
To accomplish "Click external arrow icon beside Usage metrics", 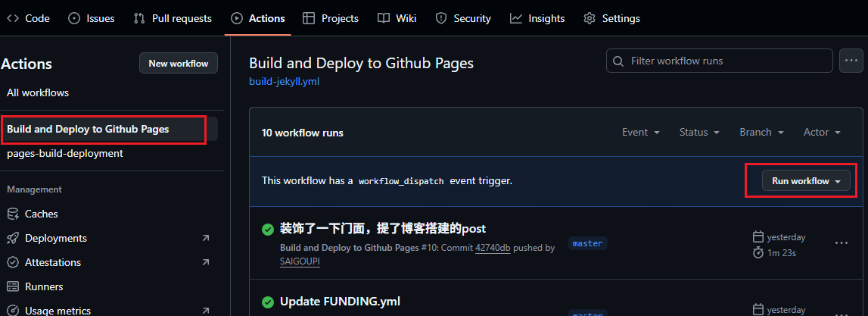I will click(206, 311).
